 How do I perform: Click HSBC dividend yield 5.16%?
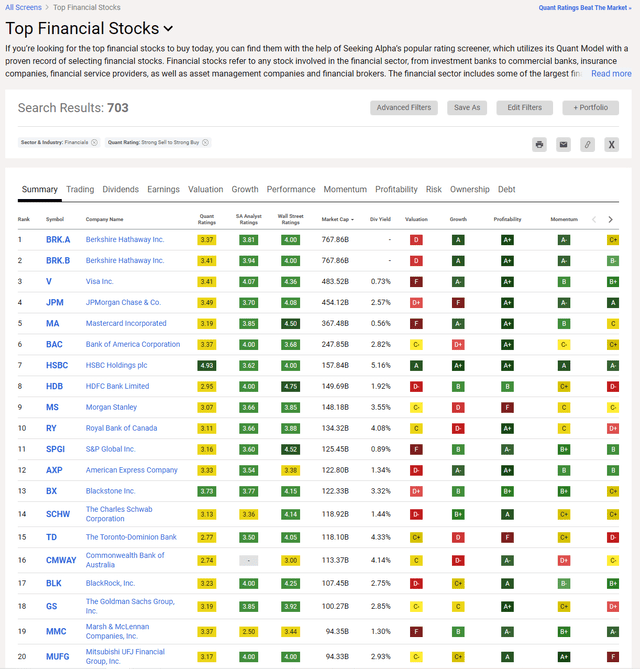pyautogui.click(x=381, y=366)
